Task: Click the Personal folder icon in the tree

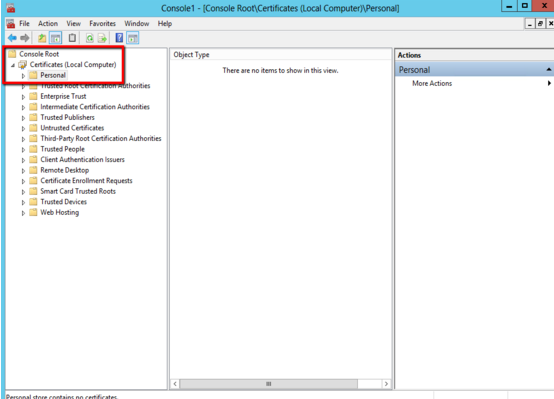Action: point(33,75)
